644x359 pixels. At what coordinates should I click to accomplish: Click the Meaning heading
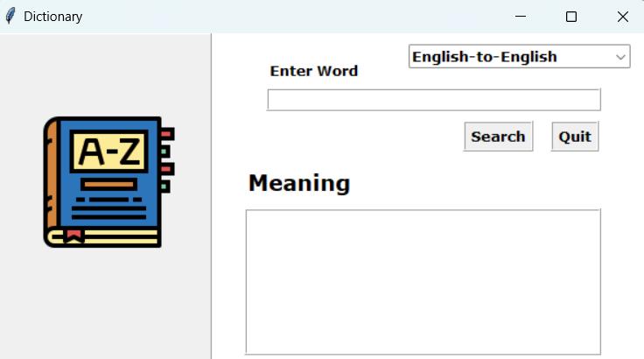(298, 183)
